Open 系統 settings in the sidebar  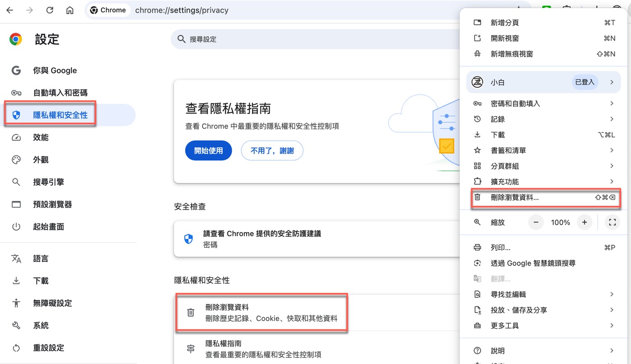(68, 325)
